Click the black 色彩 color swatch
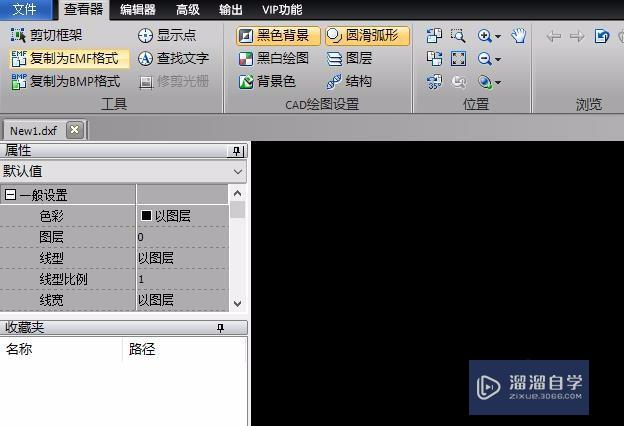Image resolution: width=624 pixels, height=426 pixels. [x=146, y=215]
